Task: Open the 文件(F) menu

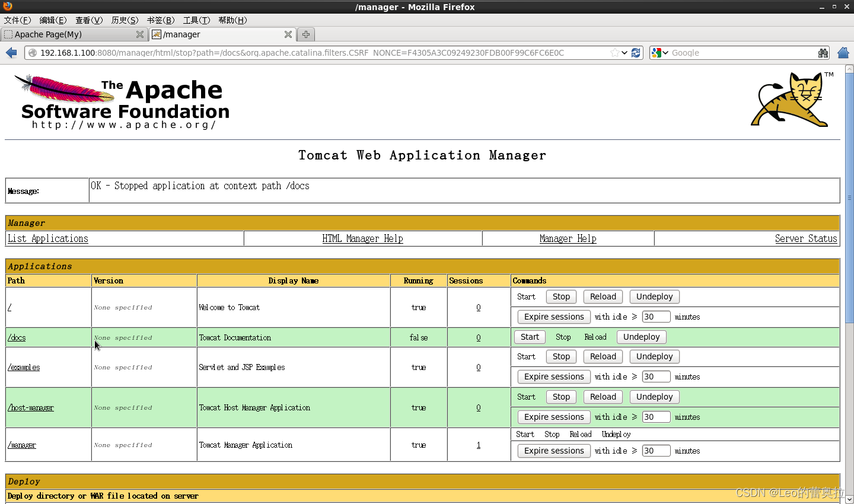Action: click(17, 20)
